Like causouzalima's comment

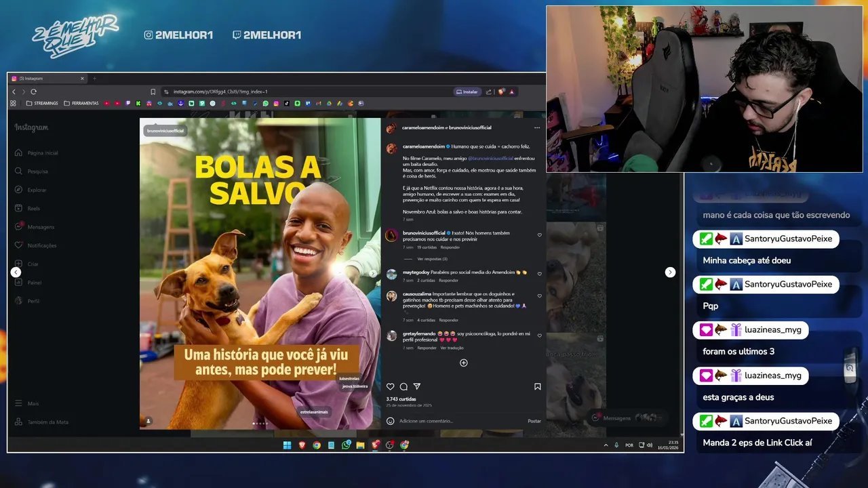click(540, 296)
